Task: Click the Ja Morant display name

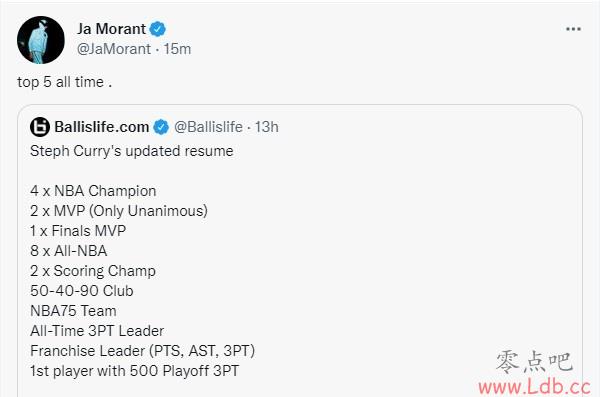Action: (x=111, y=29)
